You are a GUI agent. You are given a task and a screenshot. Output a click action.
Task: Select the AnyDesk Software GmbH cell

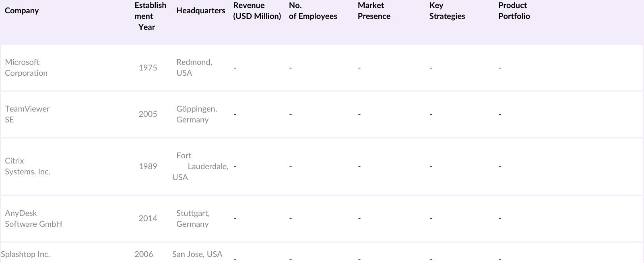pyautogui.click(x=33, y=218)
